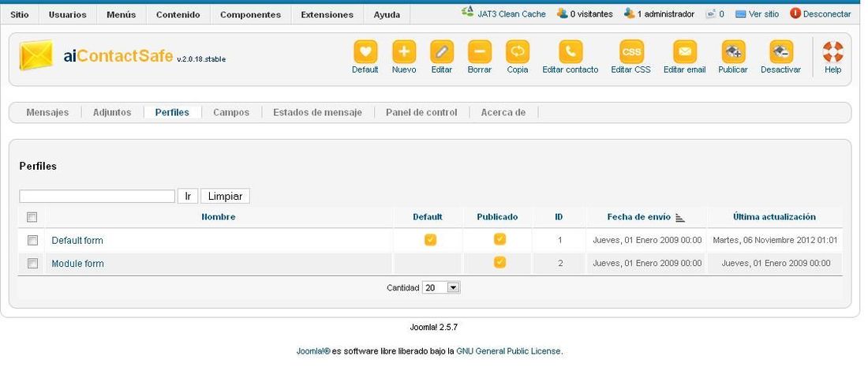Image resolution: width=868 pixels, height=371 pixels.
Task: Focus the profile search input field
Action: click(x=97, y=196)
